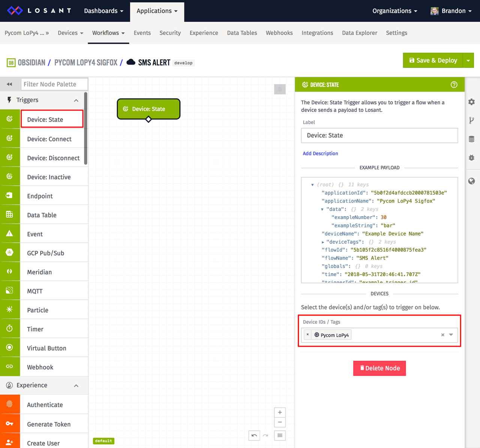
Task: Zoom out on the workflow canvas
Action: point(280,422)
